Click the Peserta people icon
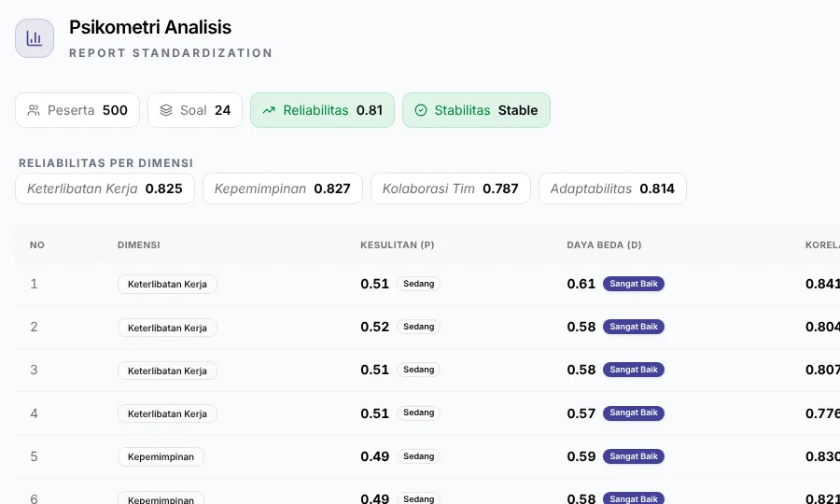 pos(34,110)
